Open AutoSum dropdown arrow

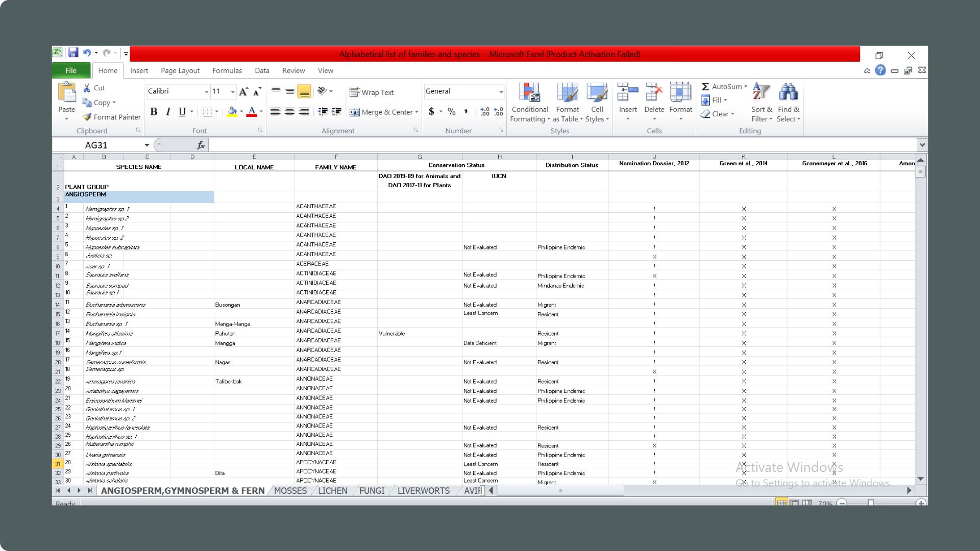[746, 87]
